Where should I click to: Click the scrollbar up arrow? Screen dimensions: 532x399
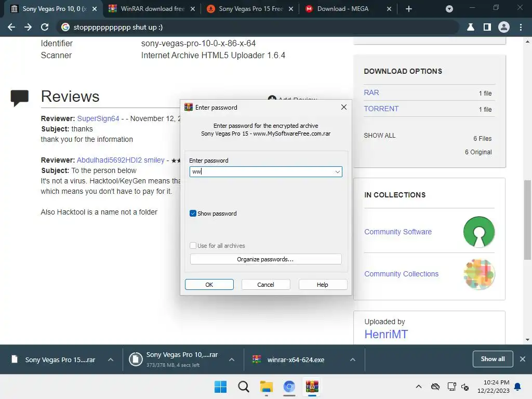(x=527, y=42)
